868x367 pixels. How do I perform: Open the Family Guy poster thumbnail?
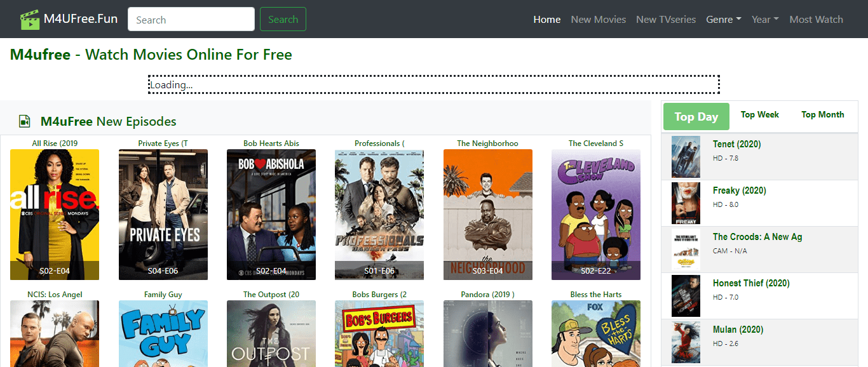(x=163, y=333)
